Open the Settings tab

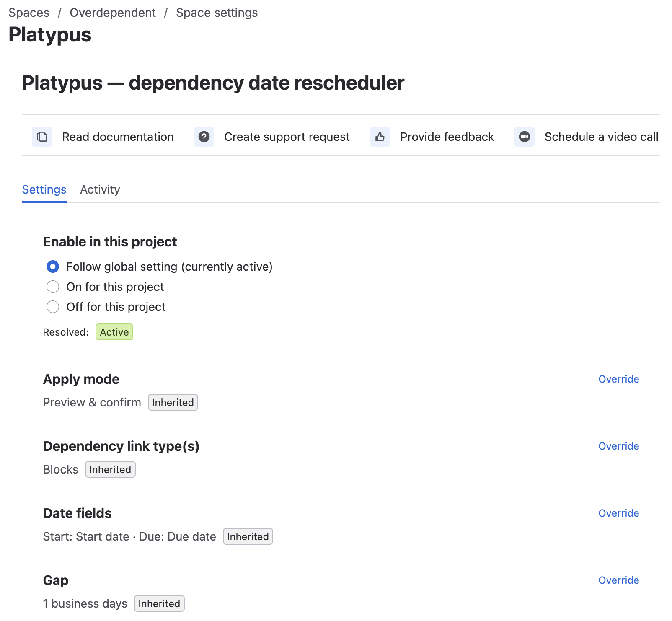tap(44, 189)
